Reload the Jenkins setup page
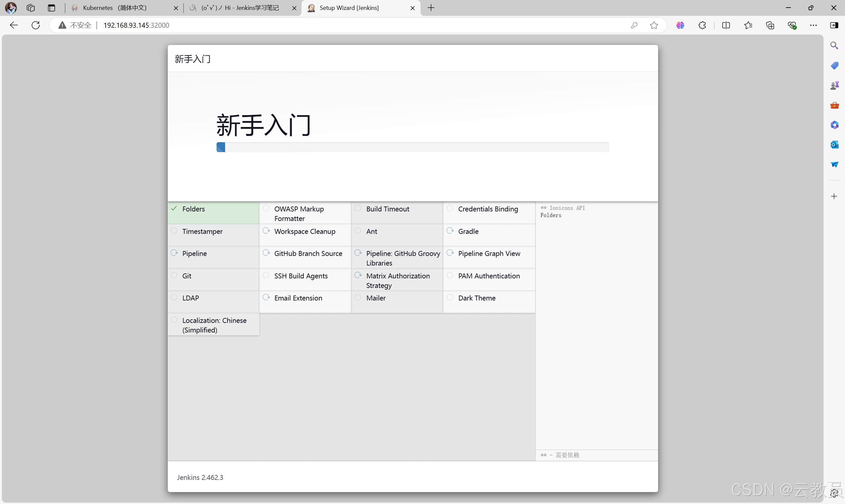845x504 pixels. 36,25
